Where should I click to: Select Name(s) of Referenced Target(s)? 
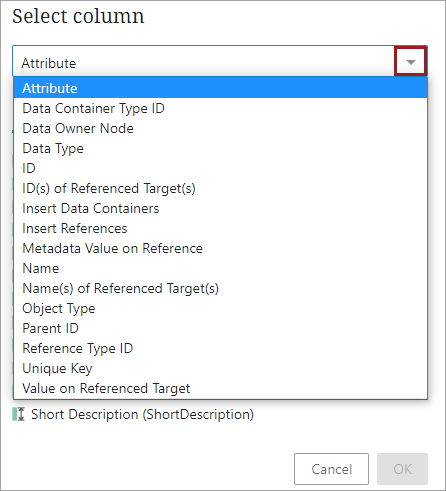220,288
